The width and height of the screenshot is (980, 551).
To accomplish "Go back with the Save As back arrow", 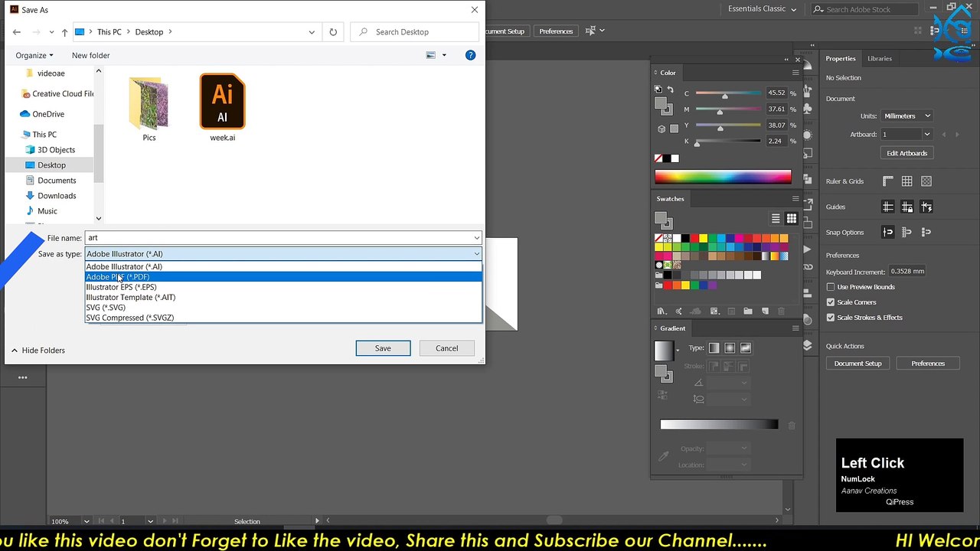I will (17, 32).
